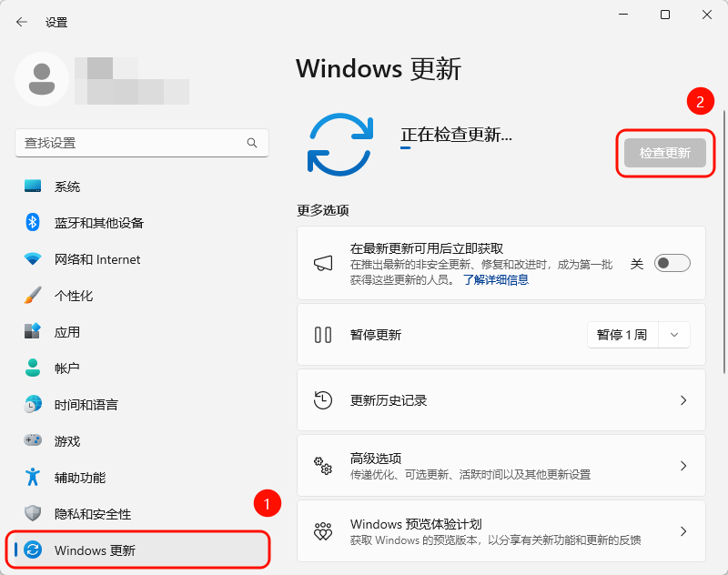728x575 pixels.
Task: Open the 了解详细信息 link
Action: pyautogui.click(x=496, y=279)
